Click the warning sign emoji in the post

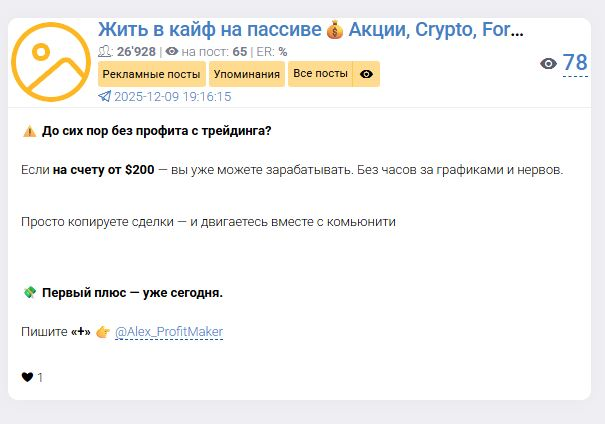(29, 130)
